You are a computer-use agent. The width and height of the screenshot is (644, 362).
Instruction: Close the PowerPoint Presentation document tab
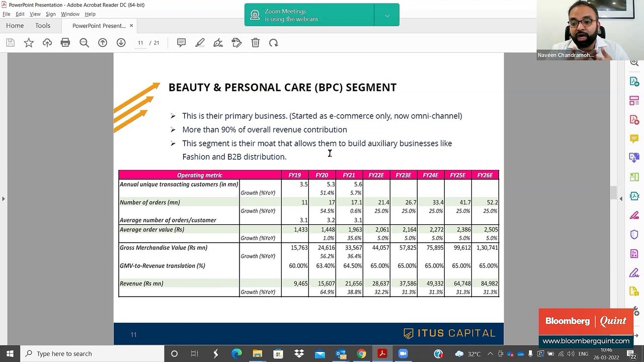coord(132,26)
